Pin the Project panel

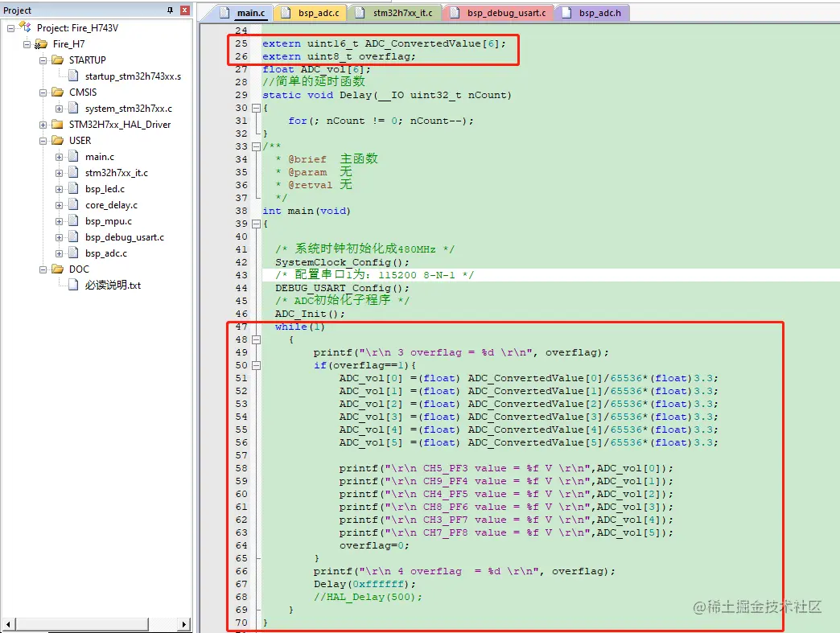(x=170, y=10)
